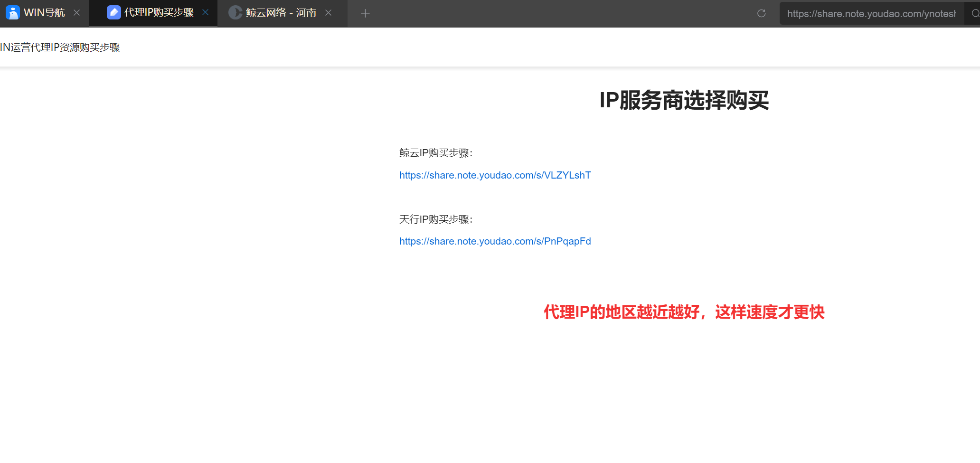Close the 鲸云网络 - 河南 tab
The image size is (980, 463).
tap(328, 13)
